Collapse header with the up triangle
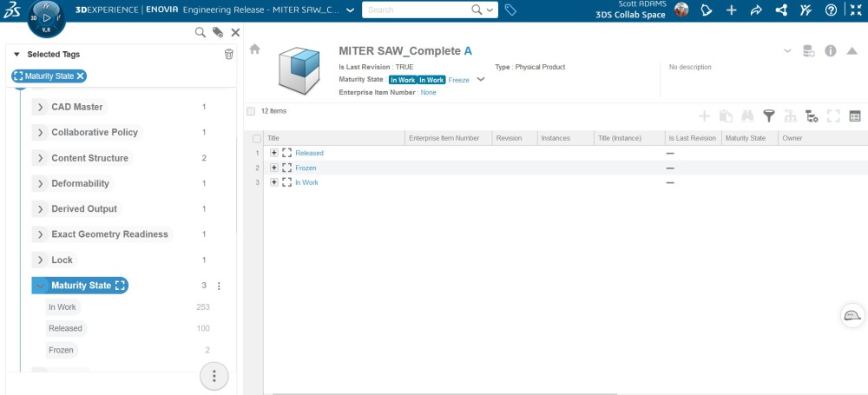This screenshot has width=868, height=395. (x=852, y=51)
